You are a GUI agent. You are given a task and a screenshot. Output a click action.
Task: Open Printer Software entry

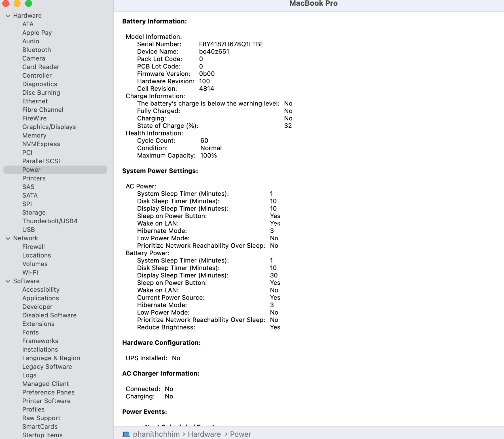click(46, 401)
